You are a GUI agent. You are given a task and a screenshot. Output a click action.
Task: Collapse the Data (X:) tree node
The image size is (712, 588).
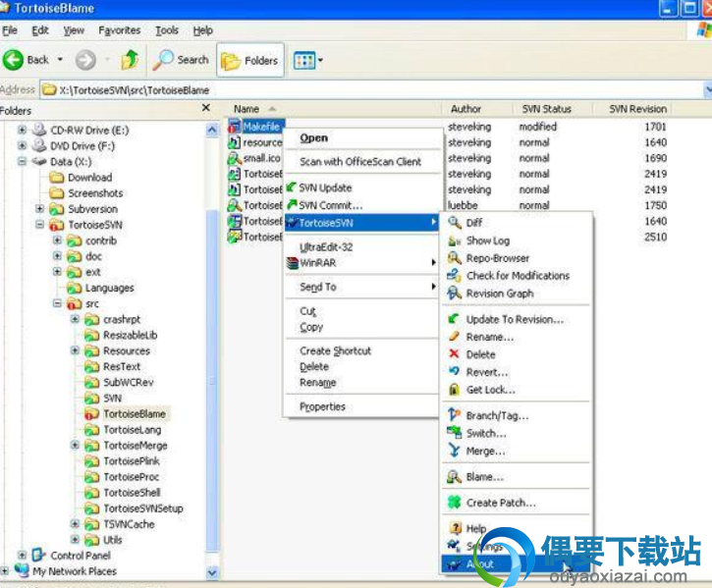pyautogui.click(x=22, y=161)
